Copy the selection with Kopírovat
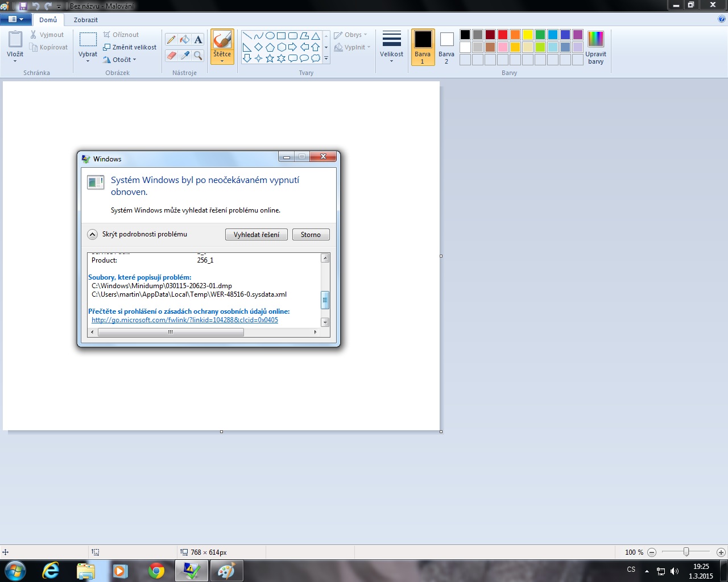728x582 pixels. coord(49,47)
